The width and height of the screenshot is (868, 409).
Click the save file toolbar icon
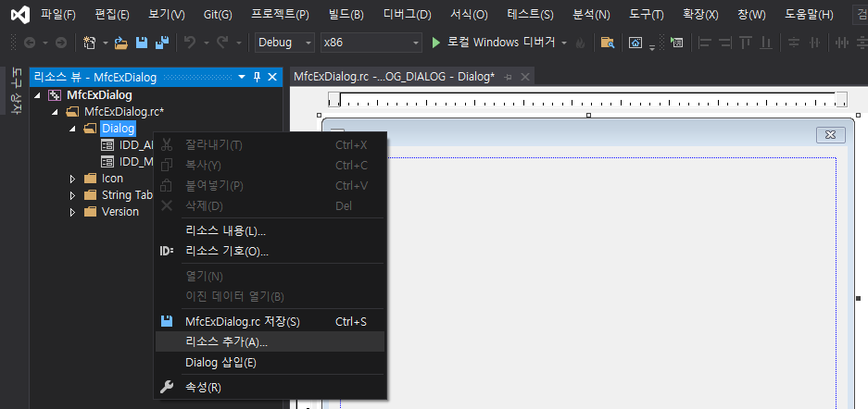pos(142,43)
